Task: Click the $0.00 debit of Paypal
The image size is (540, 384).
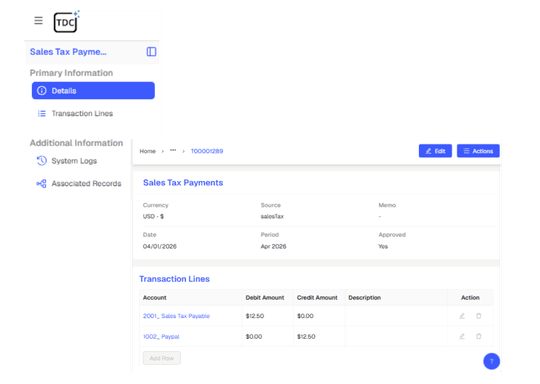Action: pos(254,336)
